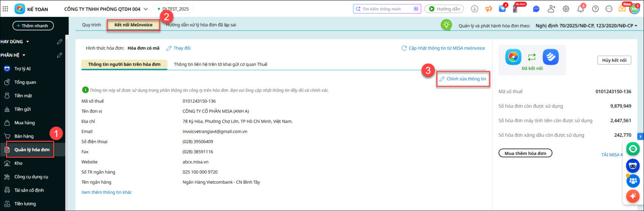Open the Nghị định regulation dropdown
This screenshot has height=211, width=644.
point(586,26)
